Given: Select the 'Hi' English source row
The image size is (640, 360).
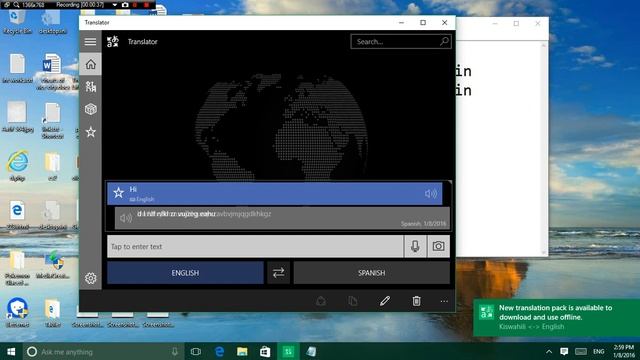Looking at the screenshot, I should 274,193.
